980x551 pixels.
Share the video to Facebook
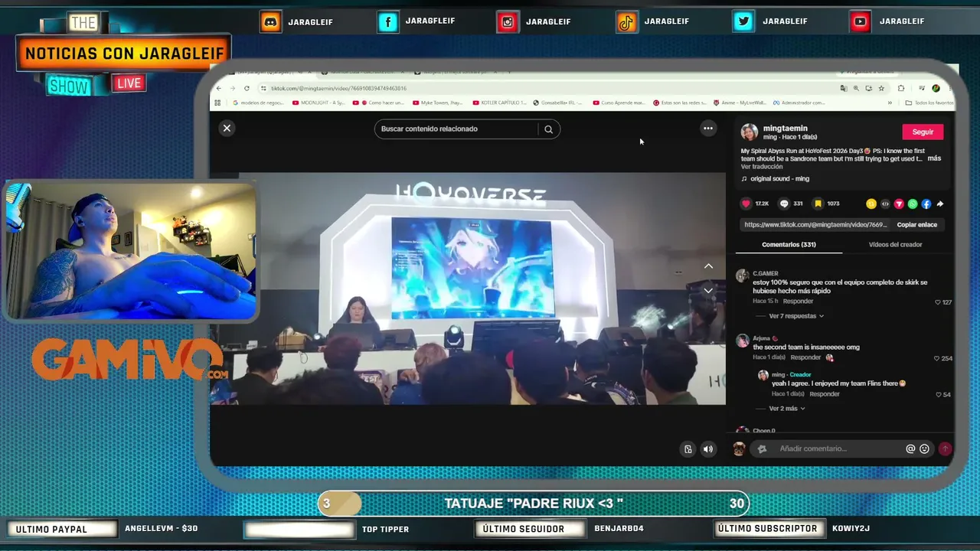[926, 204]
